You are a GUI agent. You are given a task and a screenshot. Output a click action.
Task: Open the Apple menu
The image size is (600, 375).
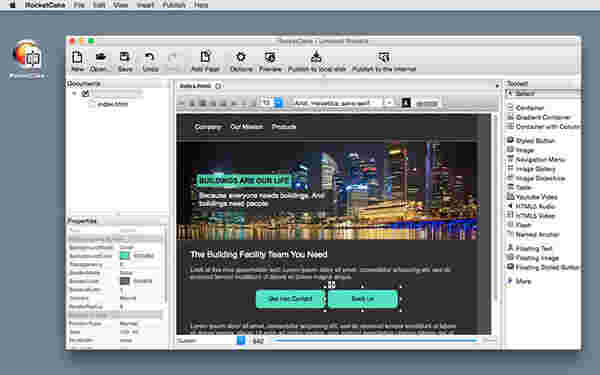13,5
